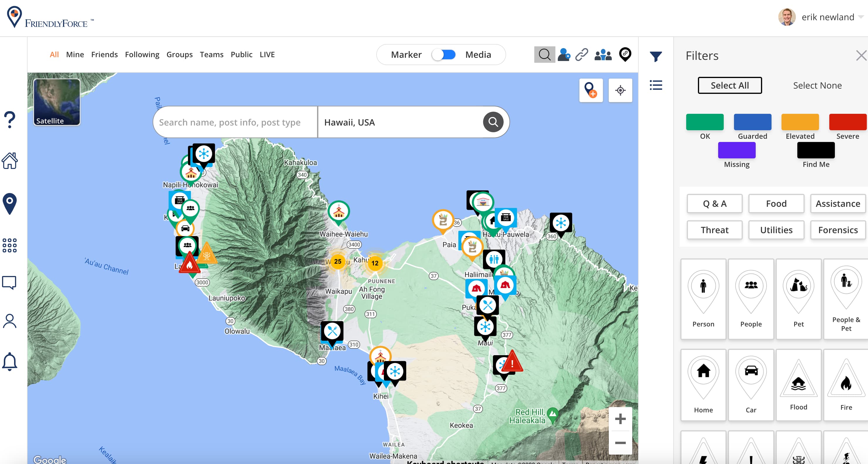Image resolution: width=868 pixels, height=464 pixels.
Task: Switch to the LIVE tab
Action: pos(267,54)
